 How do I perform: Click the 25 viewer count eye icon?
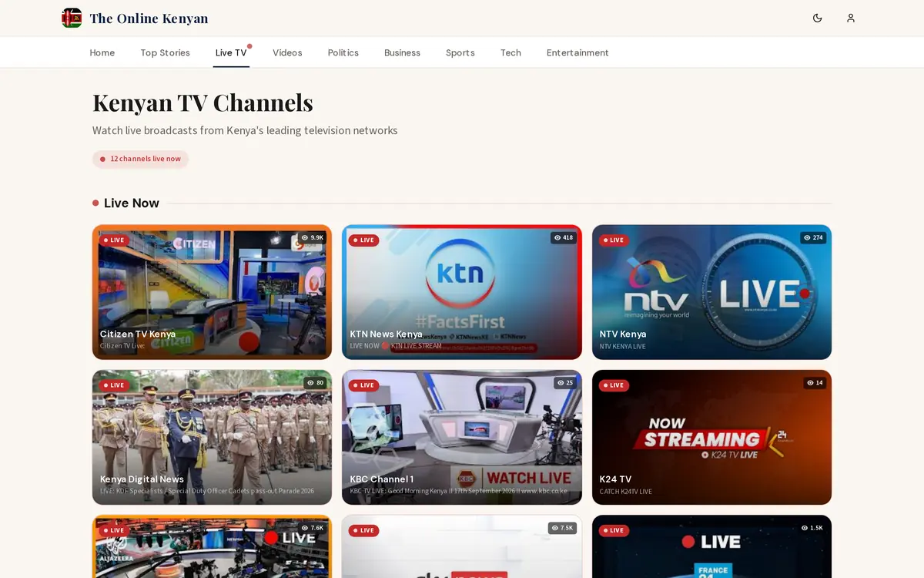pos(561,383)
